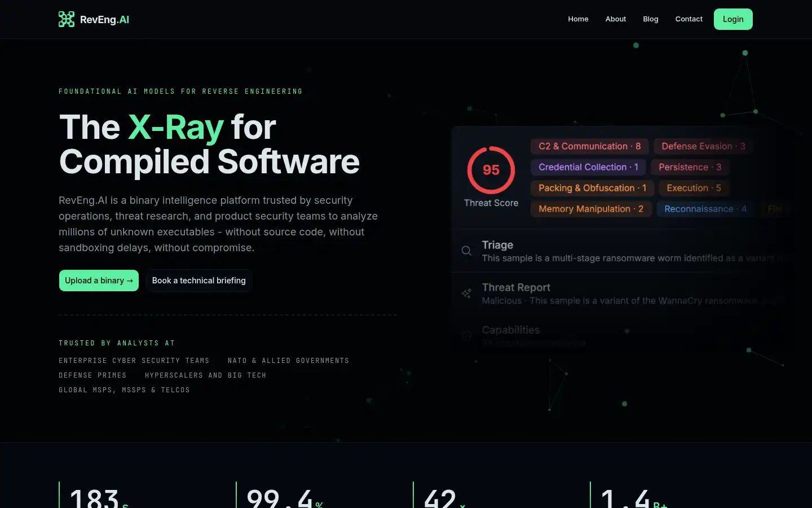Image resolution: width=812 pixels, height=508 pixels.
Task: Click the 95 threat score ring
Action: pos(491,170)
